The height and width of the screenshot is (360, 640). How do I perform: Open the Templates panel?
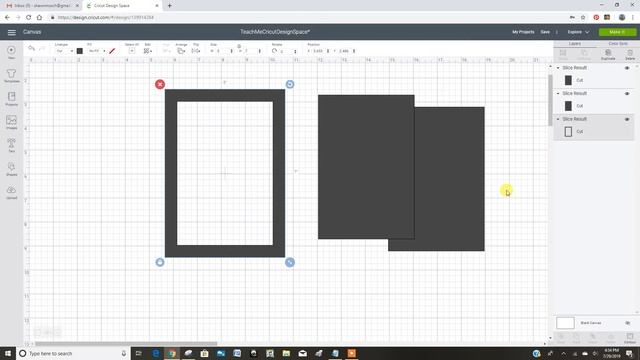11,76
